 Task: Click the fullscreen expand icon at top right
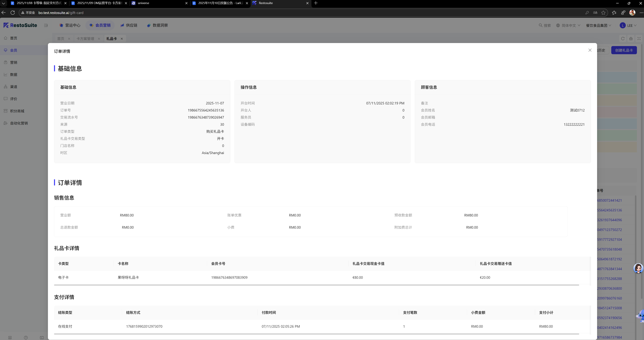639,38
